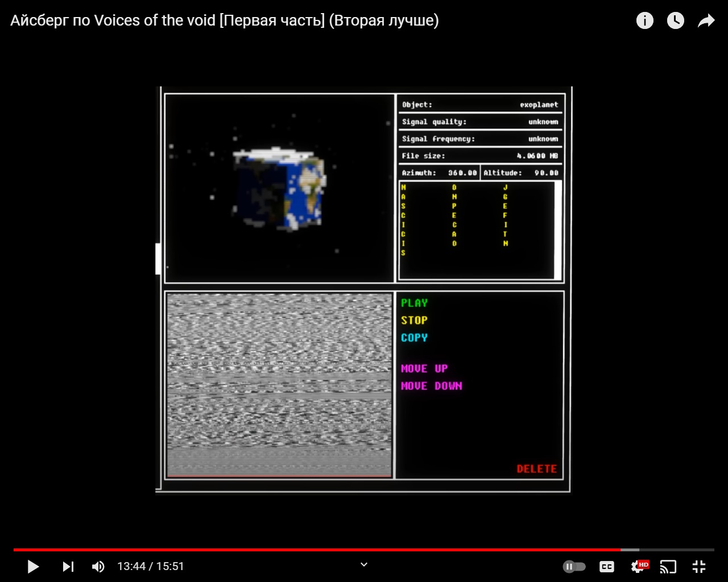Click the red DELETE option
The width and height of the screenshot is (728, 582).
click(x=536, y=469)
